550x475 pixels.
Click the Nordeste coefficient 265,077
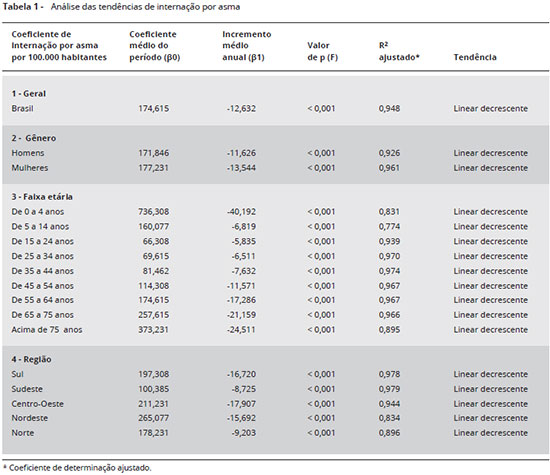point(154,418)
